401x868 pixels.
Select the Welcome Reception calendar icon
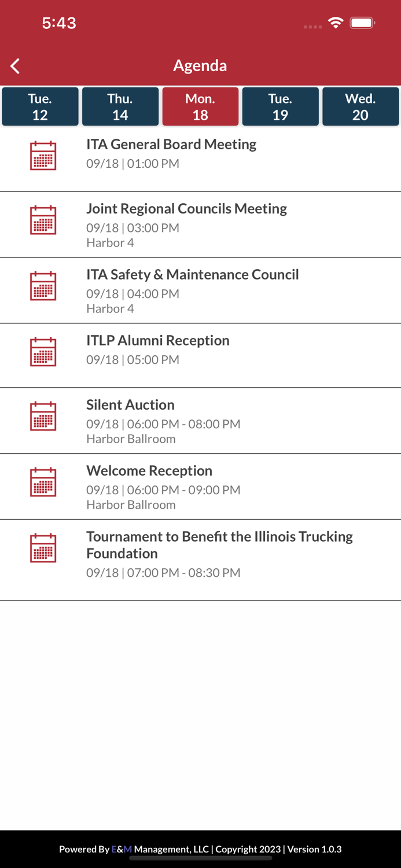point(42,482)
